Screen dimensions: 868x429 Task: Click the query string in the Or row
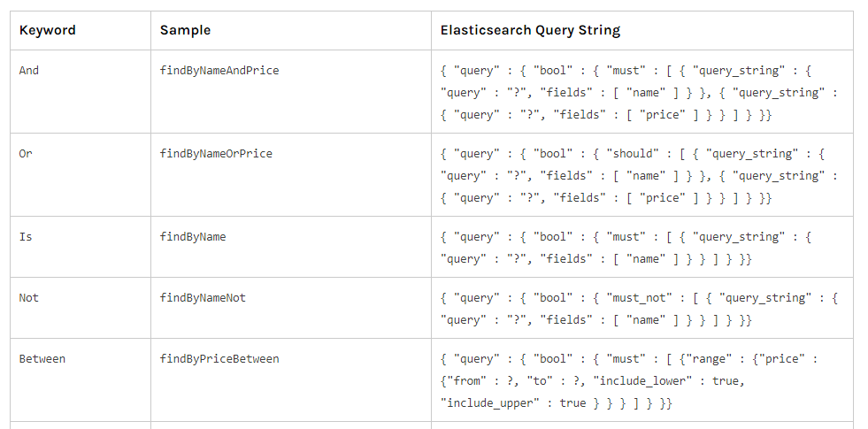tap(639, 176)
